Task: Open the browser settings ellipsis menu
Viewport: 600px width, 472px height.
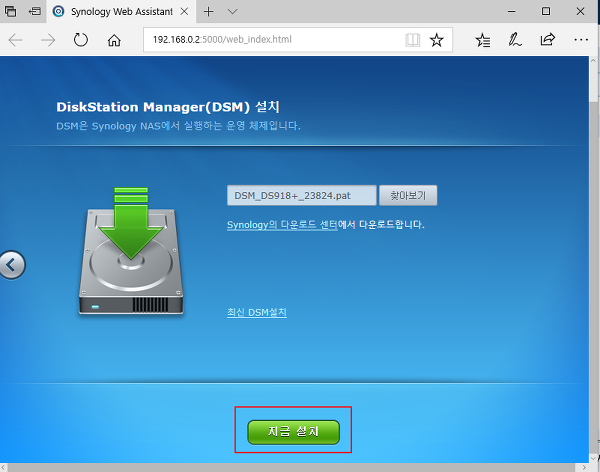Action: 581,39
